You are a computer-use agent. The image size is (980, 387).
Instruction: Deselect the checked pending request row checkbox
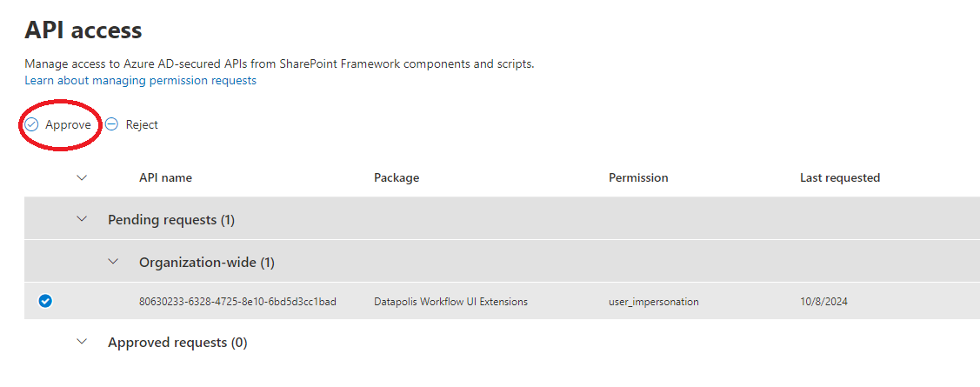[45, 302]
